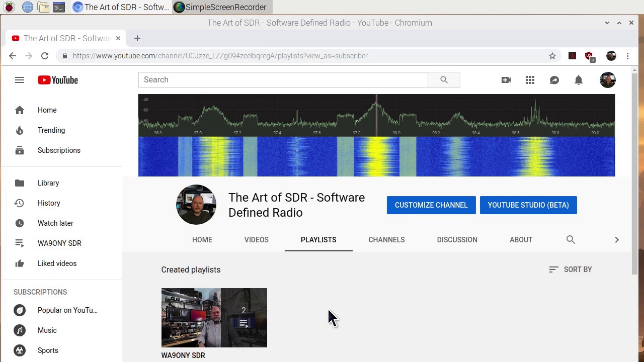Screen dimensions: 644x362
Task: Open Subscriptions in the sidebar
Action: click(61, 150)
